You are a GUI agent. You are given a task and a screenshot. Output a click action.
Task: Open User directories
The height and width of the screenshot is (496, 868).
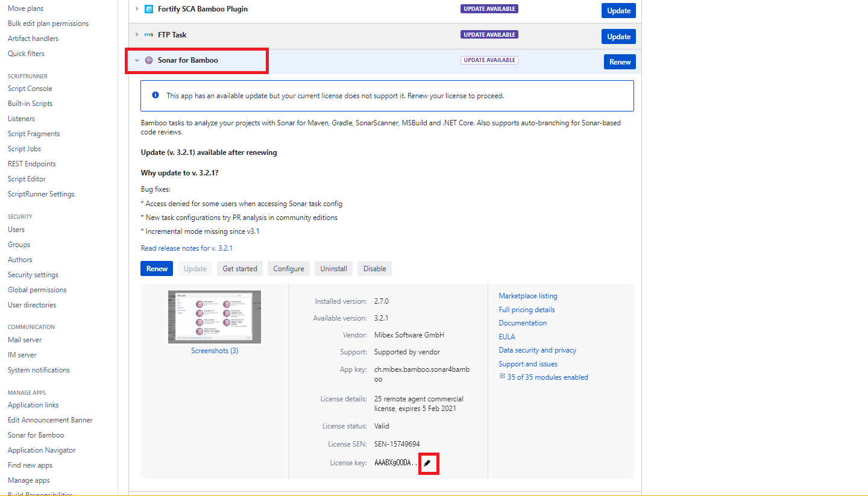(32, 305)
